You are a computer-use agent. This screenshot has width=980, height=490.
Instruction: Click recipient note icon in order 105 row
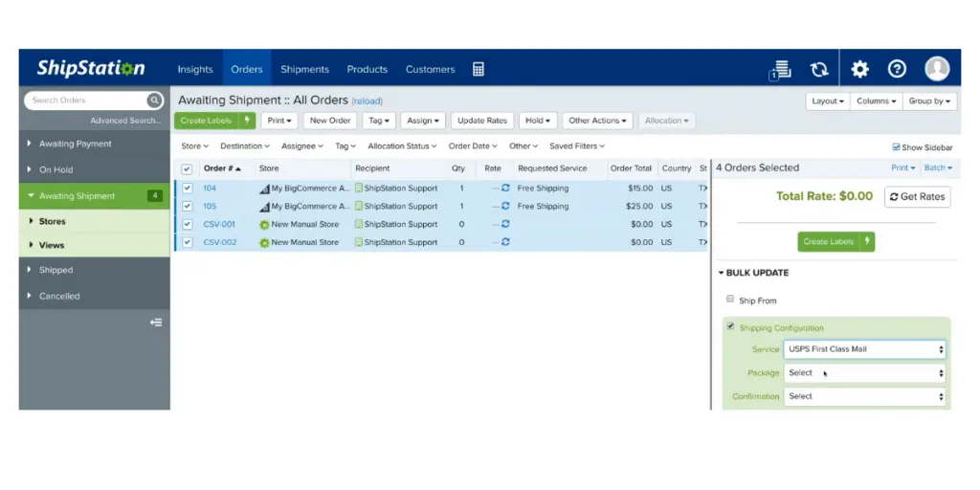click(x=359, y=206)
